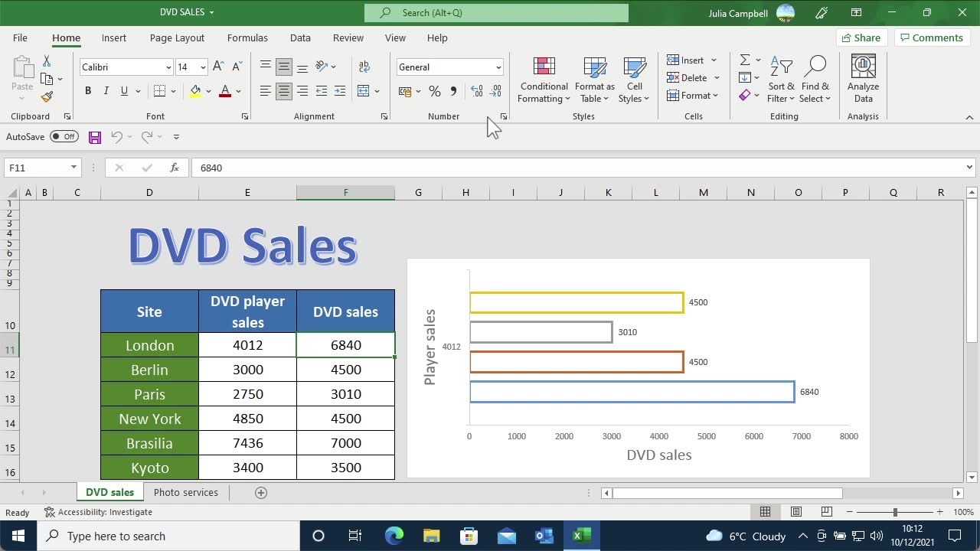The height and width of the screenshot is (551, 980).
Task: Expand the Name Box dropdown arrow
Action: pos(73,168)
